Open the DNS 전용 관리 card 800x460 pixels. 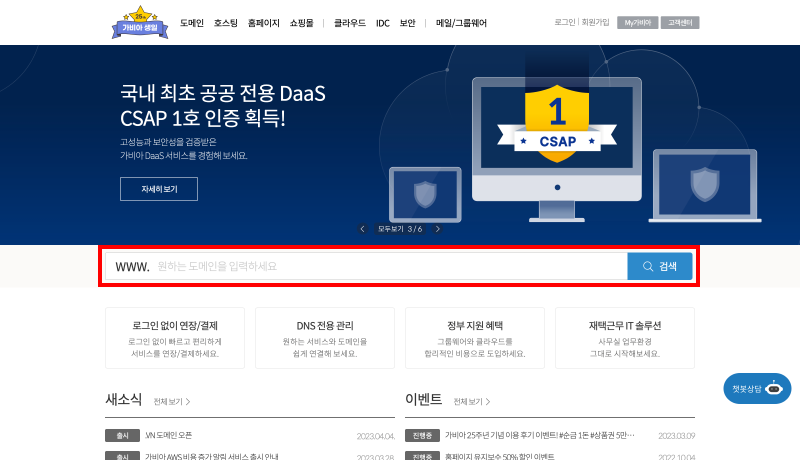coord(325,338)
